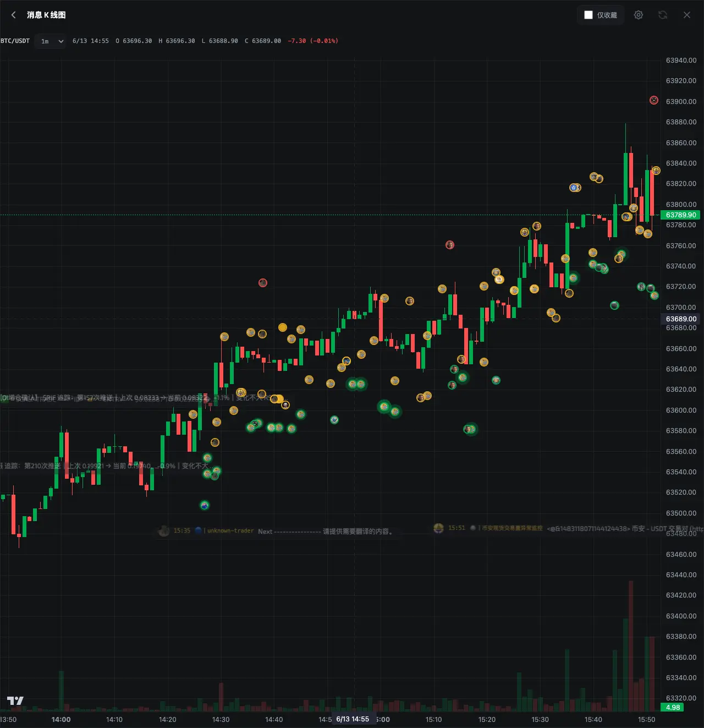The height and width of the screenshot is (728, 704).
Task: Close the 消息 K 线图 panel
Action: click(x=687, y=15)
